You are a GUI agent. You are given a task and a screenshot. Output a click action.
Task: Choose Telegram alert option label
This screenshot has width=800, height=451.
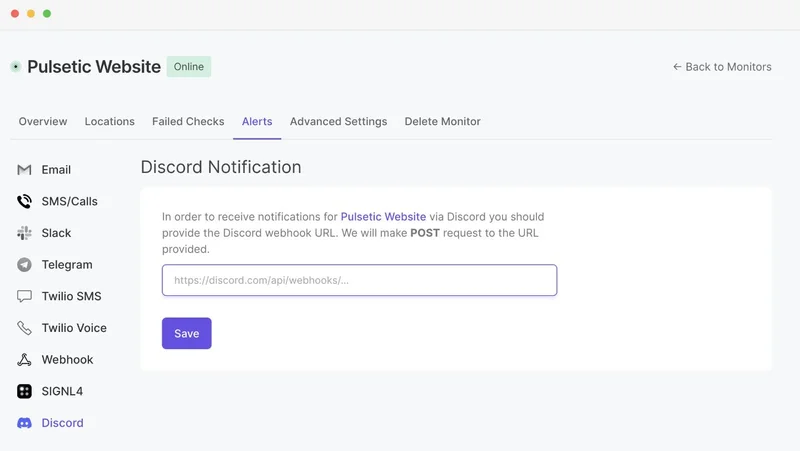coord(67,265)
